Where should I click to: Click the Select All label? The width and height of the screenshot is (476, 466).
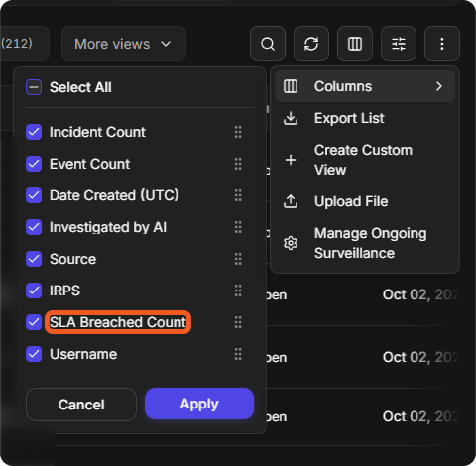(x=80, y=87)
